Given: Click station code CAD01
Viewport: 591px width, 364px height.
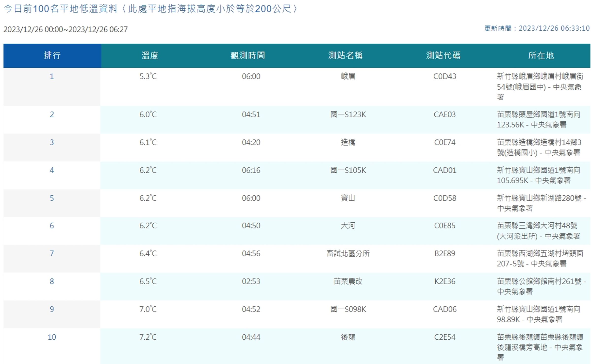Looking at the screenshot, I should coord(445,170).
